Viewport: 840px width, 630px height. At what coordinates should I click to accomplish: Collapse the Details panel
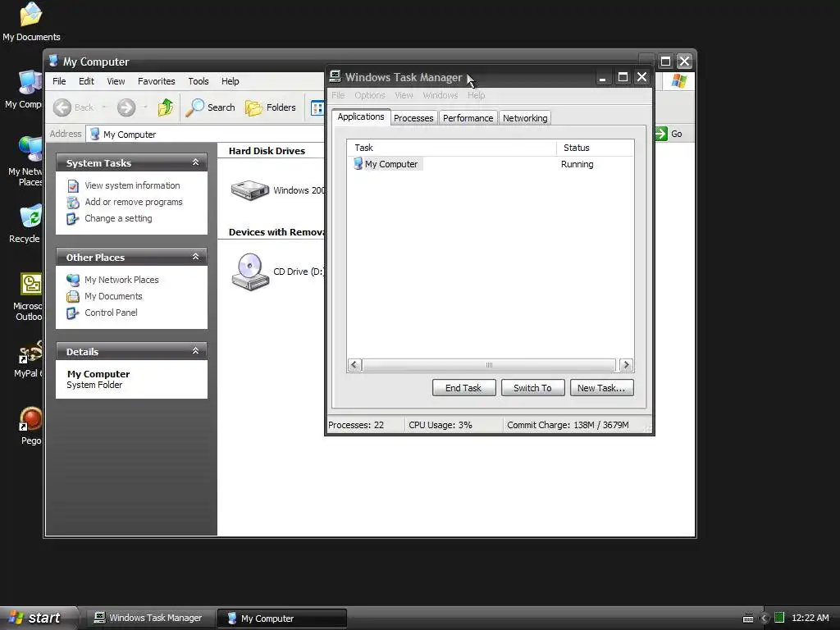point(195,351)
